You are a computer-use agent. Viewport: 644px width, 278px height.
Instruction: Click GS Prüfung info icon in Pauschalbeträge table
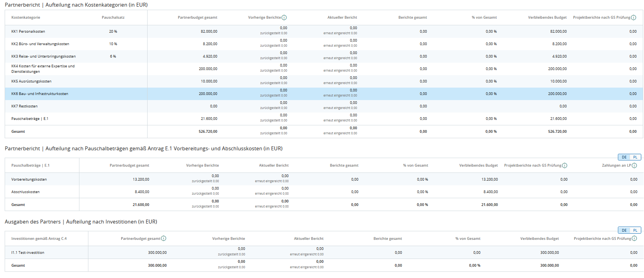(565, 165)
